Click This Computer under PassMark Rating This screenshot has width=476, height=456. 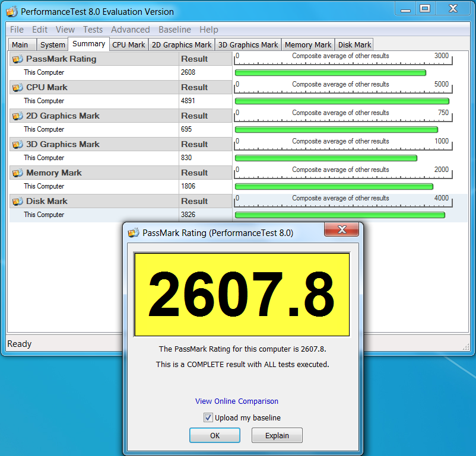click(44, 72)
